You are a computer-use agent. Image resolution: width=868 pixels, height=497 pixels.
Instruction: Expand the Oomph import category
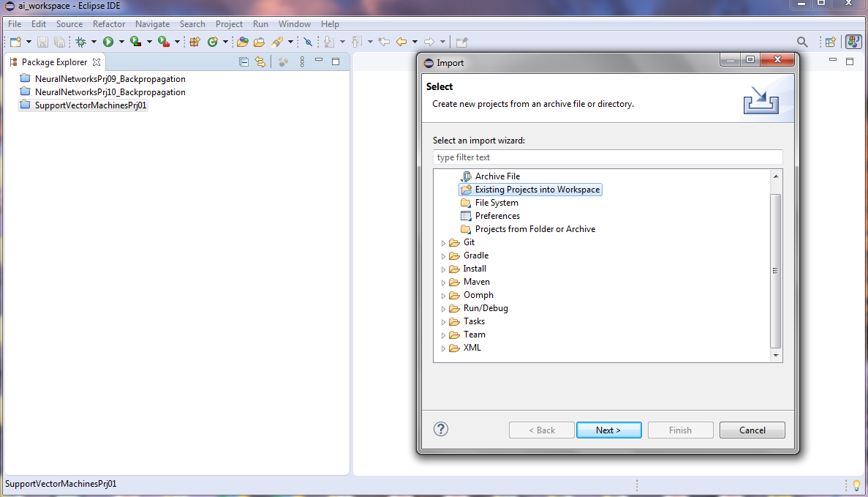coord(443,295)
